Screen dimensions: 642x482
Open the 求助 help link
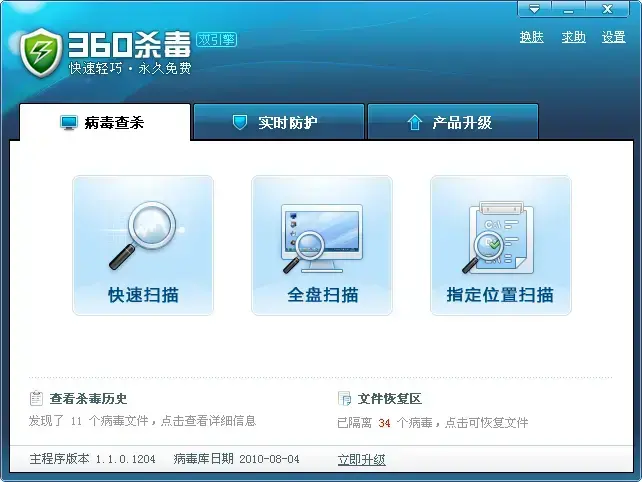[573, 37]
